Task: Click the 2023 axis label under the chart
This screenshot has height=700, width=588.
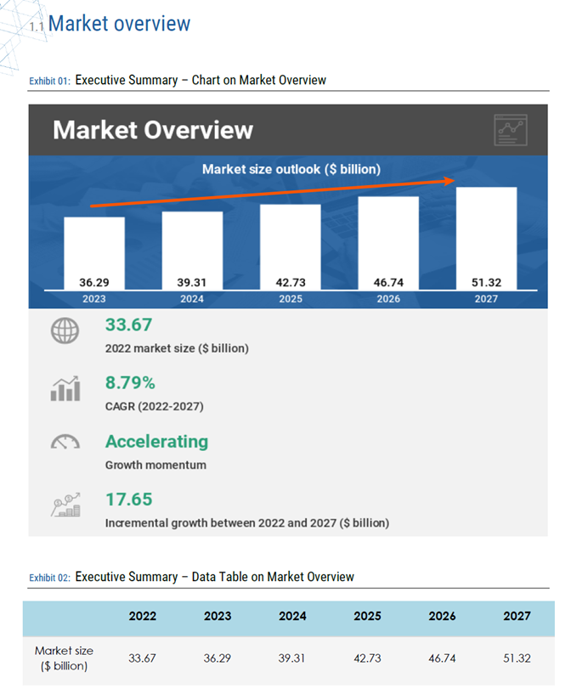Action: (94, 299)
